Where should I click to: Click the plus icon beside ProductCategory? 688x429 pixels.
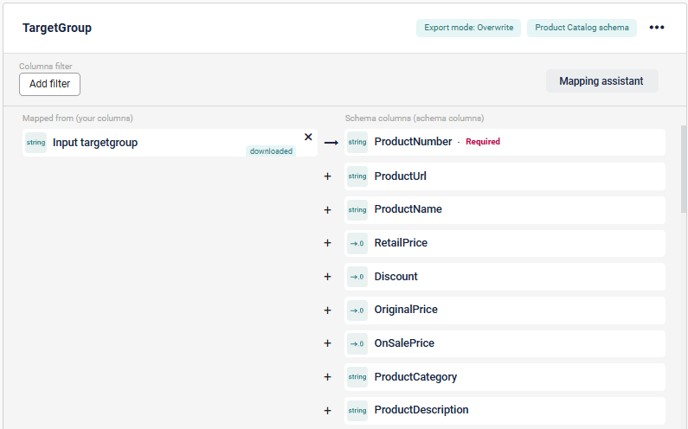pyautogui.click(x=327, y=377)
